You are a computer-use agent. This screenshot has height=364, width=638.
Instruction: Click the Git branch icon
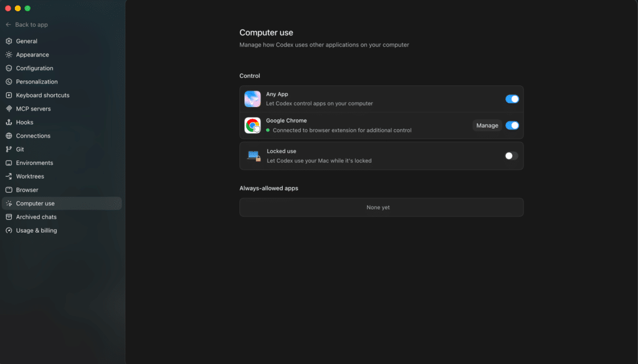tap(9, 149)
